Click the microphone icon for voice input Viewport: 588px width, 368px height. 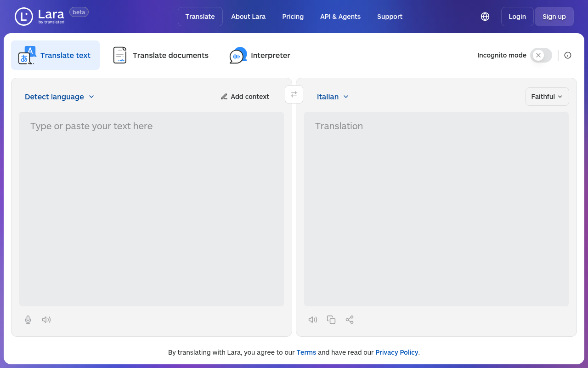point(28,319)
